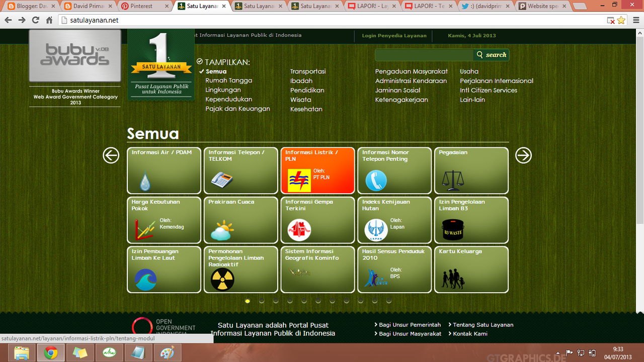Click the blue phone icon in Telepon Penting
This screenshot has height=362, width=644.
tap(376, 180)
